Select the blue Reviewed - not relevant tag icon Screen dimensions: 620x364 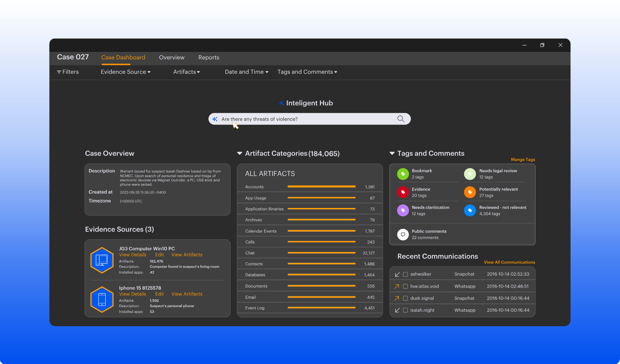470,210
